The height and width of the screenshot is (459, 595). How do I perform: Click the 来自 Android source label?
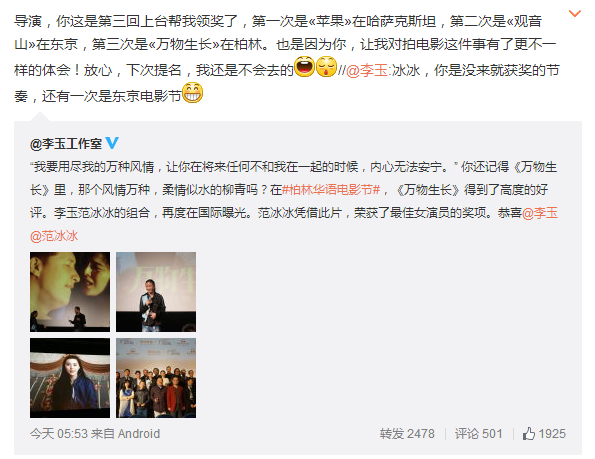coord(126,434)
